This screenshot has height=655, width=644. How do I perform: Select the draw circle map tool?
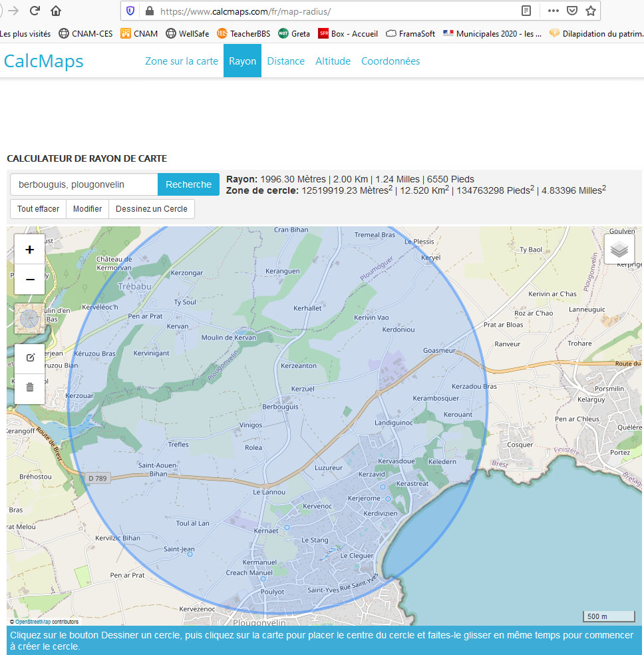point(30,319)
